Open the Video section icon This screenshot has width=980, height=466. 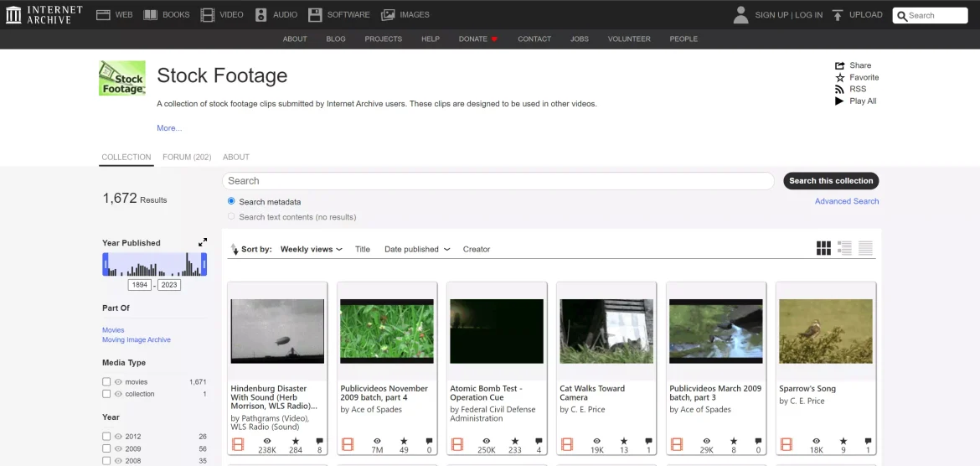tap(207, 14)
